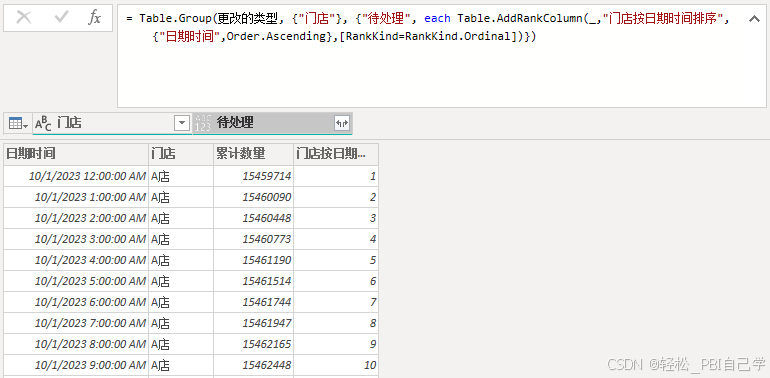Click the A店 cell in the 15461190 row

(x=181, y=260)
